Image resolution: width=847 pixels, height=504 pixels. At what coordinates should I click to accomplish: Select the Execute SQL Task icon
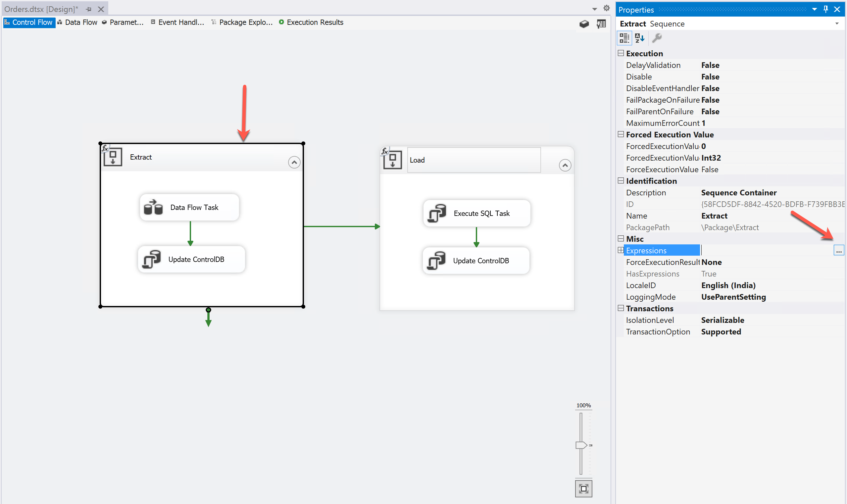tap(437, 213)
